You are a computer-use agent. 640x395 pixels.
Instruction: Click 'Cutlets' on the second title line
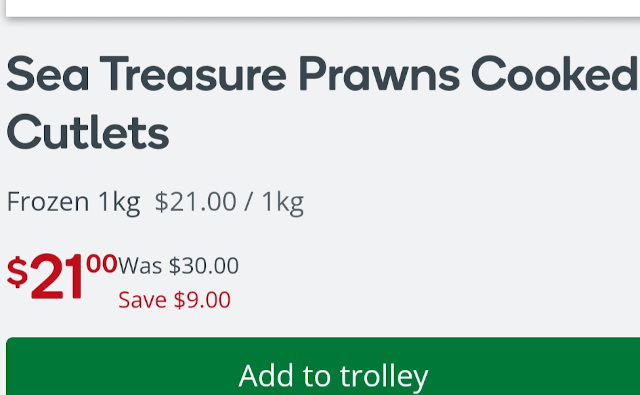(88, 133)
